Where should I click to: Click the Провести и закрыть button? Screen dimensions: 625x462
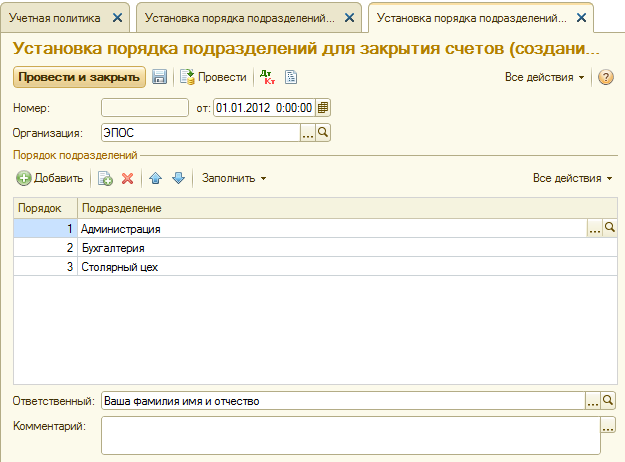click(79, 77)
